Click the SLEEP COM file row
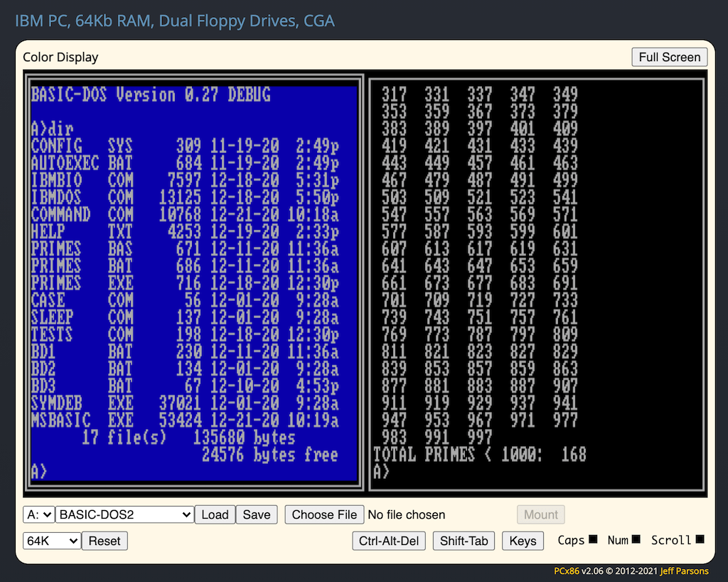 (185, 318)
